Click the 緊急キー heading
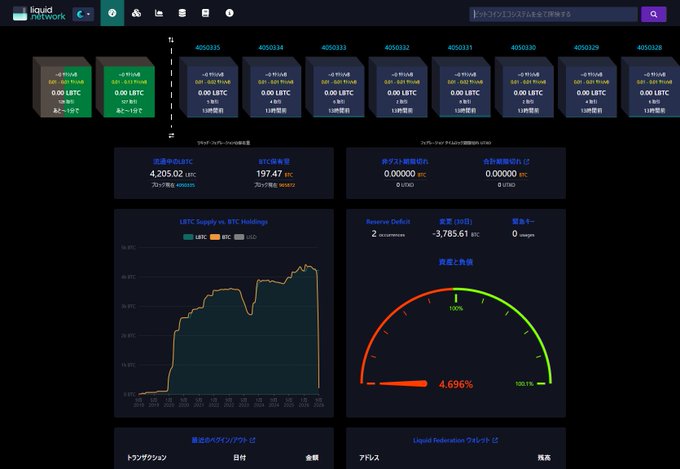This screenshot has height=469, width=680. point(523,222)
